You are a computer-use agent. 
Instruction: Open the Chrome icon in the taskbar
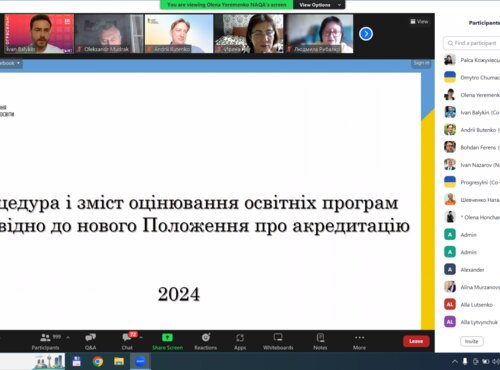[x=98, y=361]
